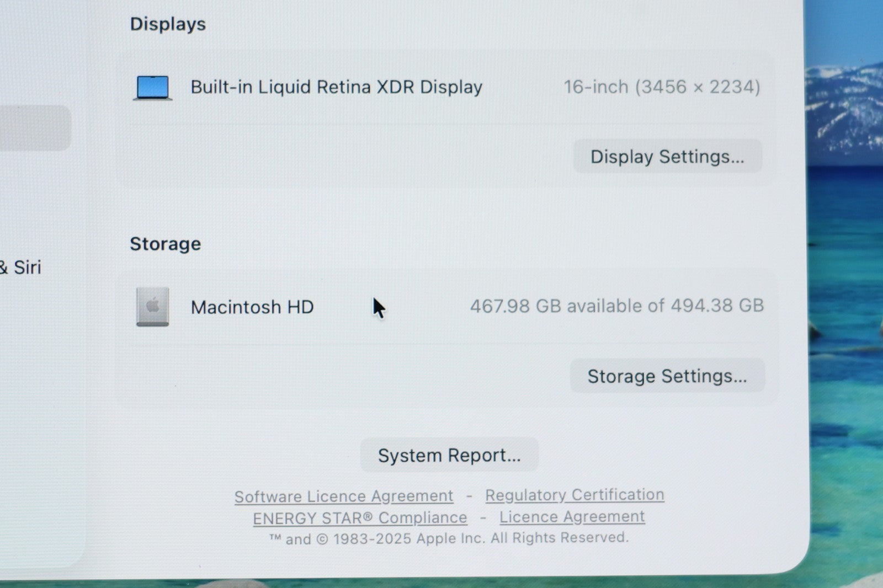Open the Software Licence Agreement link
Image resolution: width=883 pixels, height=588 pixels.
(343, 496)
